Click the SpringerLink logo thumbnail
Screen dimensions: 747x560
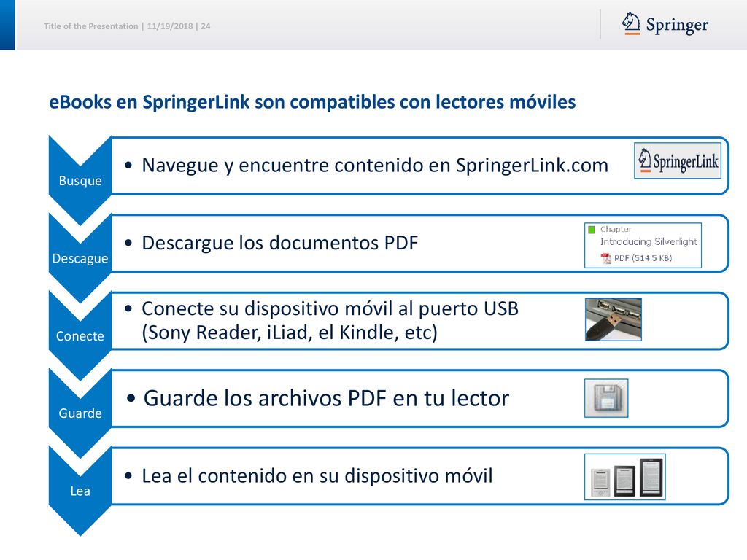[678, 161]
